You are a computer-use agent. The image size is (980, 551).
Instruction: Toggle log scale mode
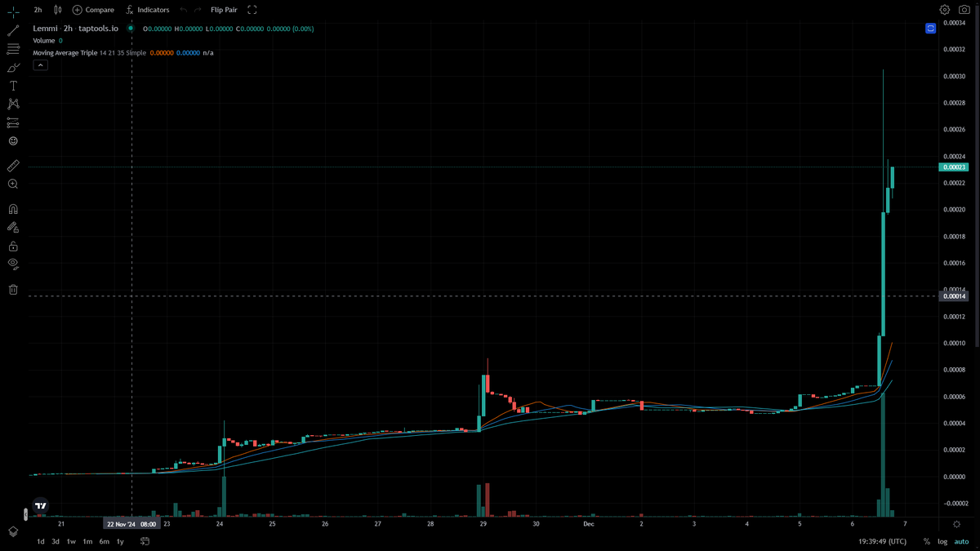[x=942, y=541]
